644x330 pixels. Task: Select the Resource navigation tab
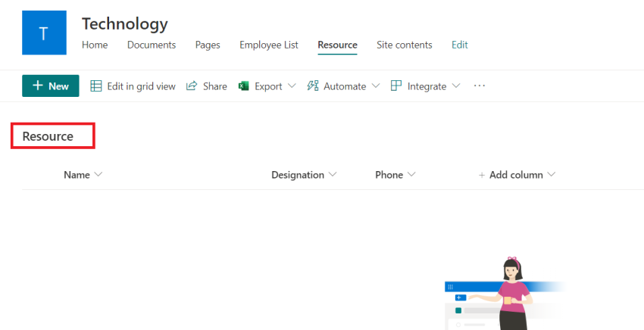(338, 45)
